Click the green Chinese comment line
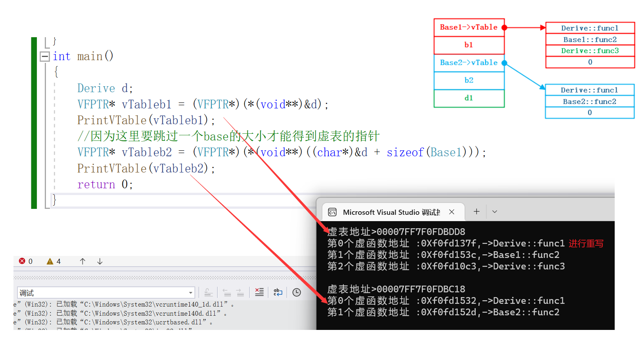 229,136
